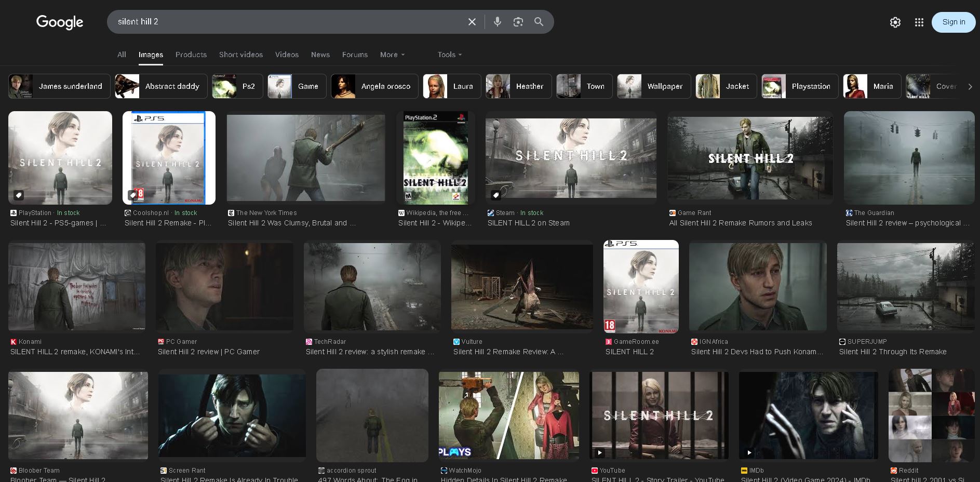Click the PlayStation favicon under first result

[14, 213]
